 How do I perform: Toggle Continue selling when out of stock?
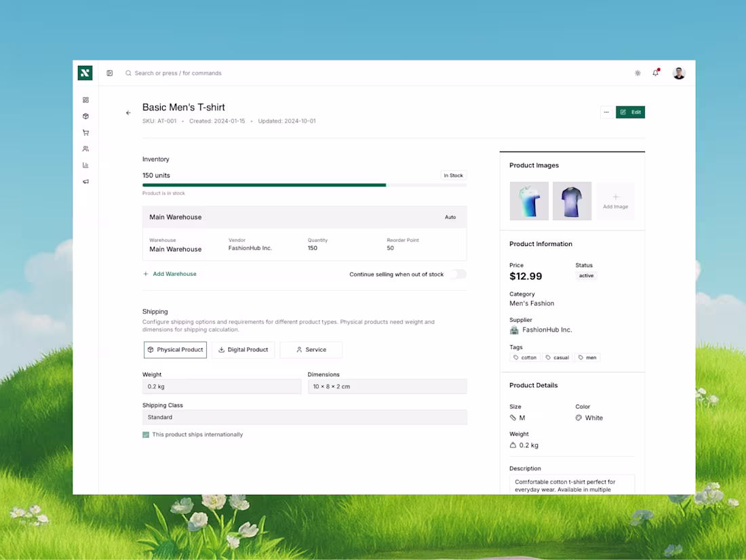click(x=458, y=275)
